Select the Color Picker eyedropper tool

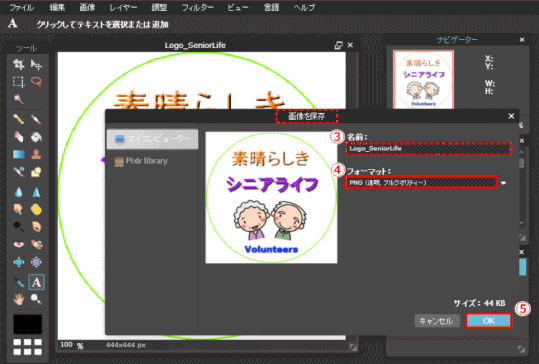click(x=19, y=282)
